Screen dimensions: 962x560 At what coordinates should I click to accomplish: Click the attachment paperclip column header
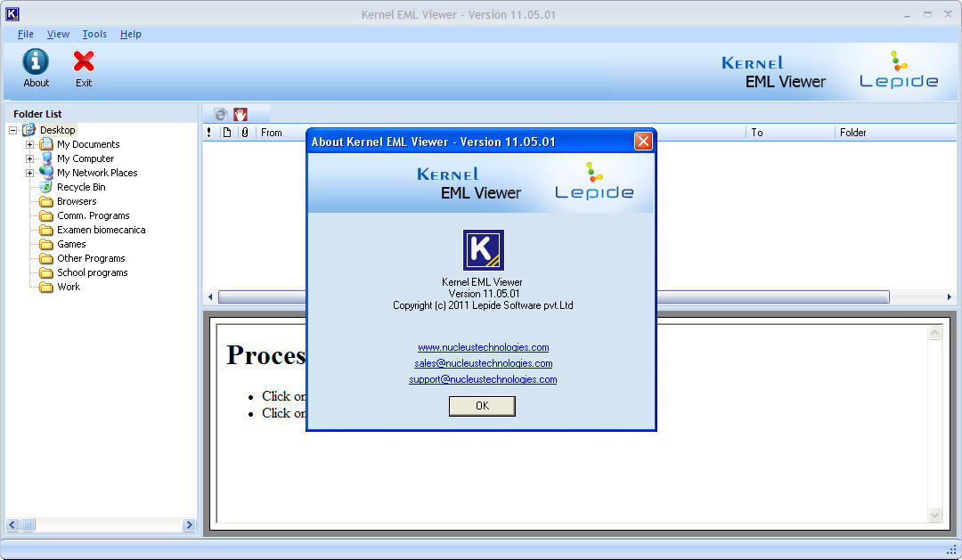pos(245,133)
